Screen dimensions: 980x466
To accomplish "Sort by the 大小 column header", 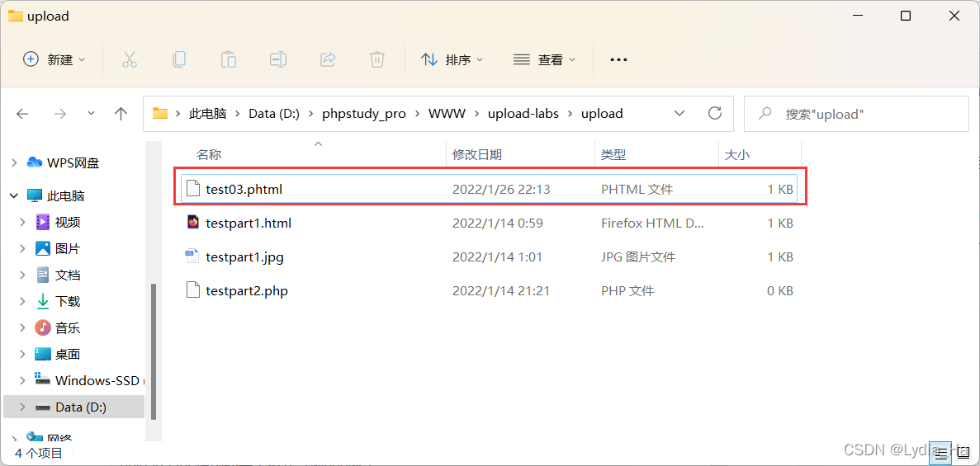I will click(x=736, y=155).
